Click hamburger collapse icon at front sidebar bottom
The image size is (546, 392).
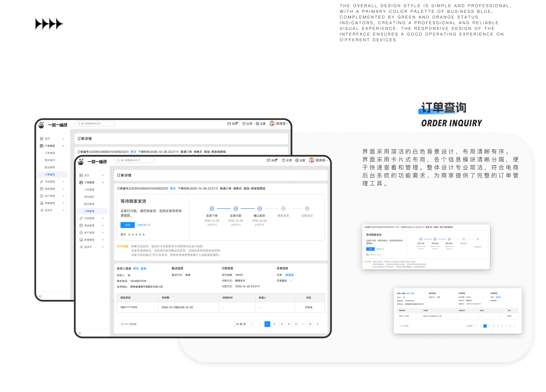click(80, 333)
